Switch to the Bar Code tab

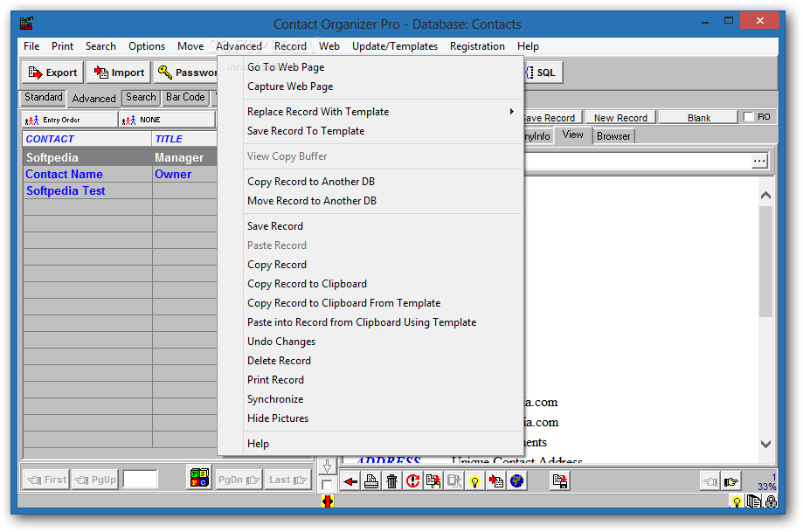point(185,97)
